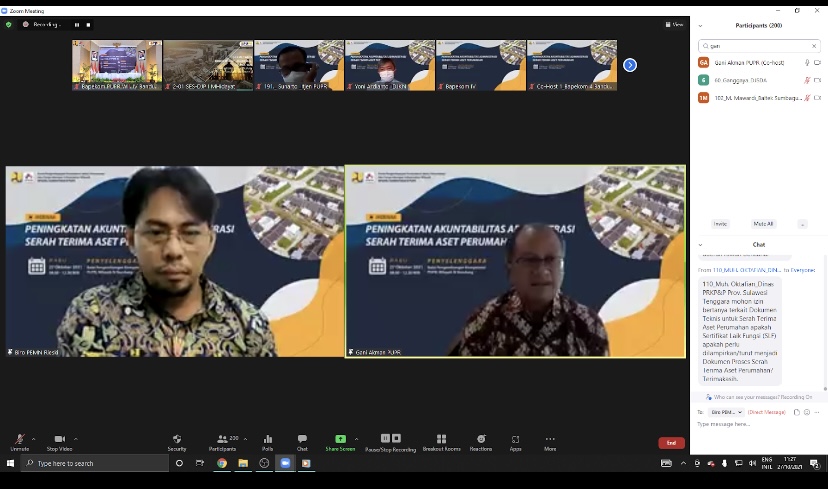Viewport: 828px width, 489px height.
Task: Expand share options arrow beside Share Screen
Action: point(356,439)
